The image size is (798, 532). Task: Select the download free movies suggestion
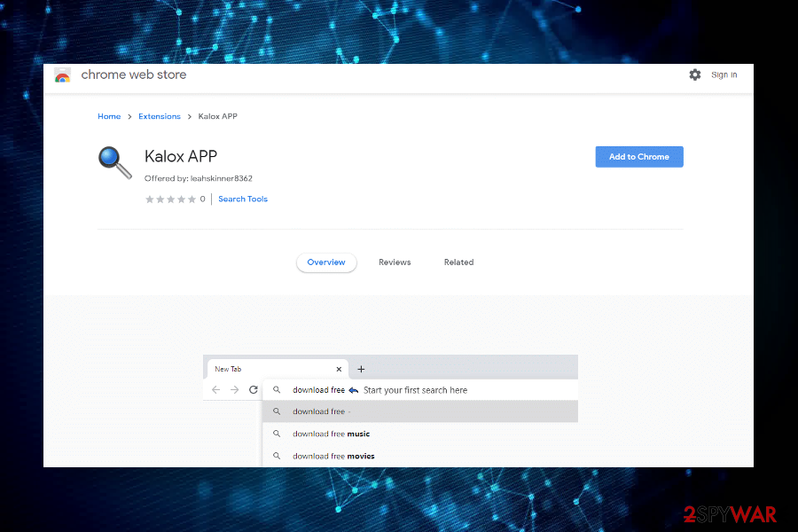tap(420, 456)
